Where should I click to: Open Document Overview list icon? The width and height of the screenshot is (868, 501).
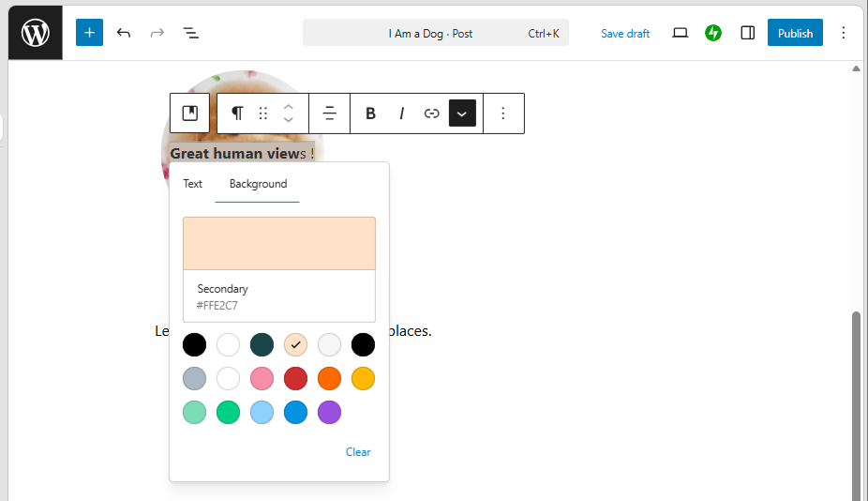point(190,33)
